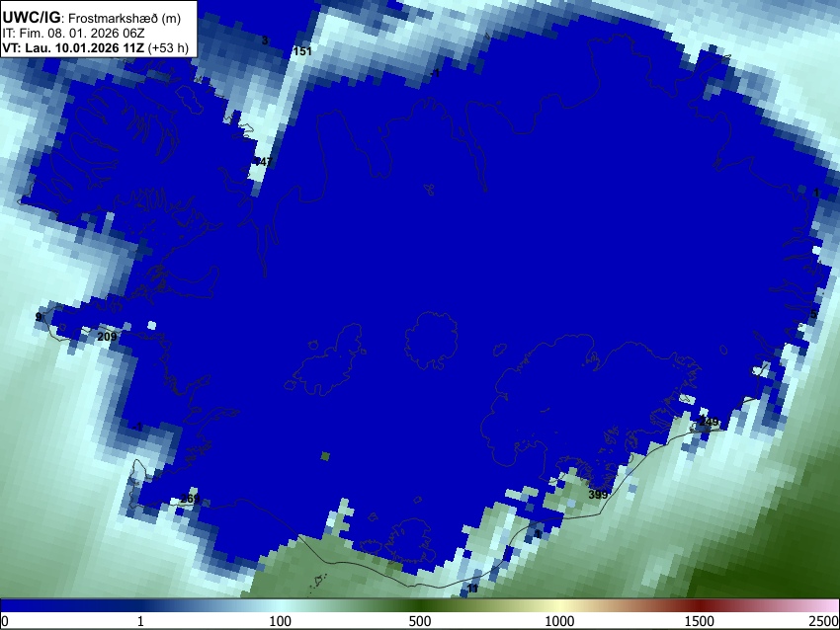Select the map value '399'

[598, 495]
